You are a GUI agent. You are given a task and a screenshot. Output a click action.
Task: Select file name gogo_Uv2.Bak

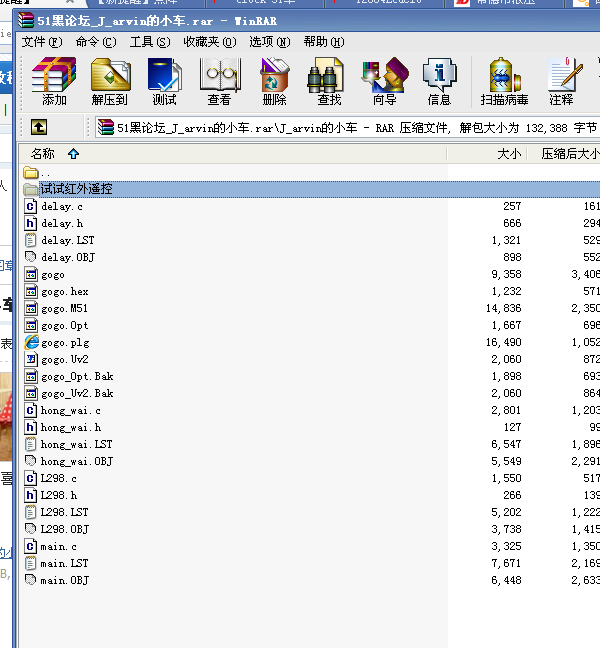coord(77,393)
